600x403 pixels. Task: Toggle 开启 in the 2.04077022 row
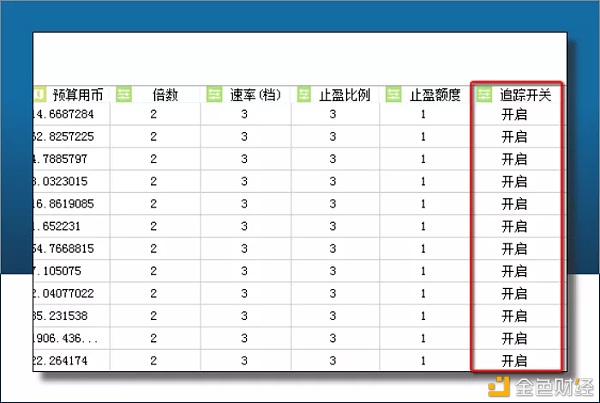(514, 294)
